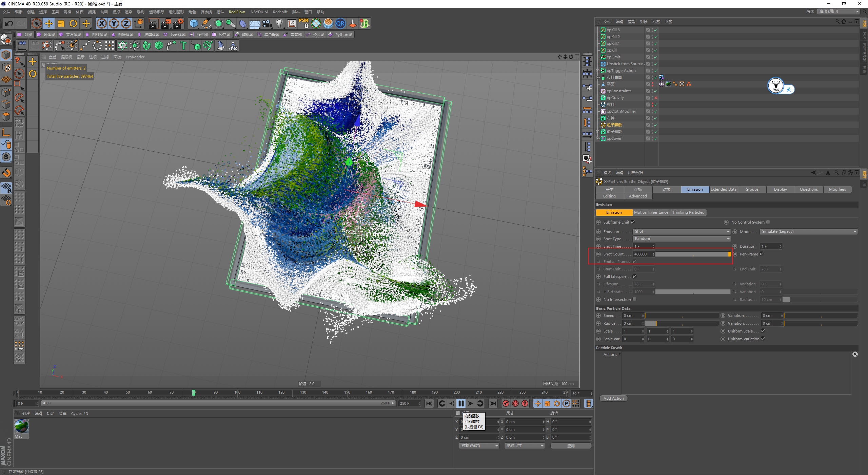Open the RealFlow menu
Viewport: 868px width, 475px height.
[x=237, y=12]
